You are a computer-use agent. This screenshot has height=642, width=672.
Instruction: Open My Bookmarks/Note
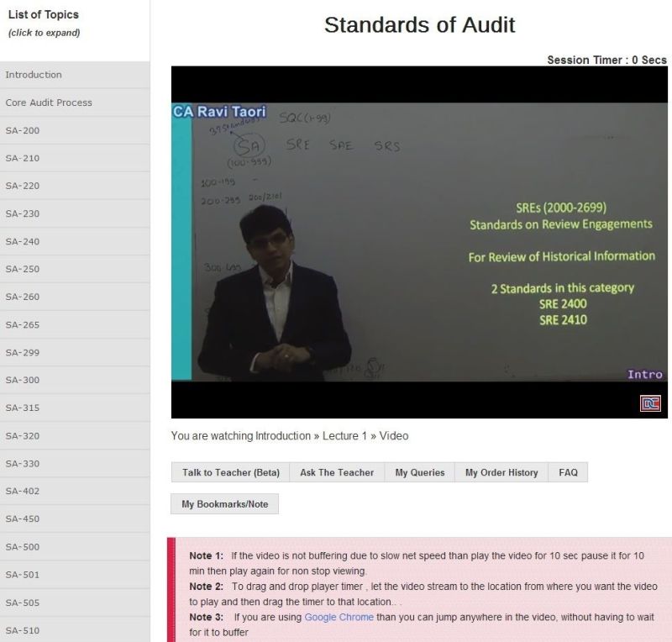click(224, 504)
